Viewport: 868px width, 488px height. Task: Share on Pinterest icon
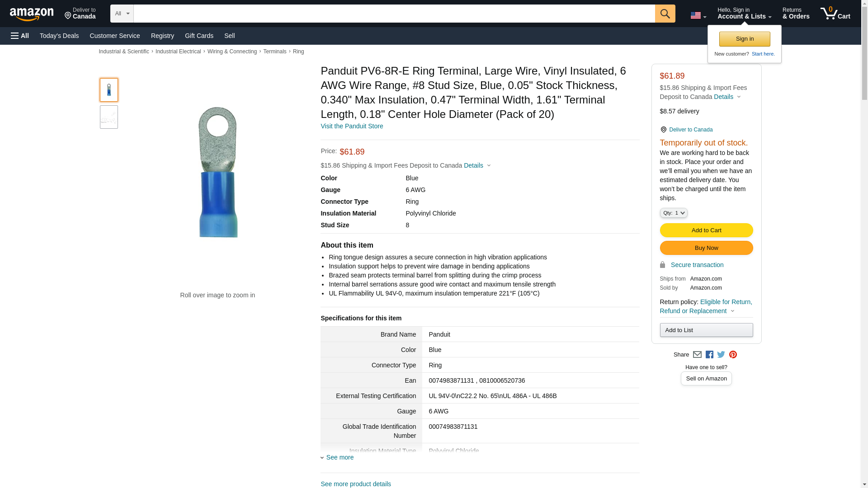(x=733, y=355)
